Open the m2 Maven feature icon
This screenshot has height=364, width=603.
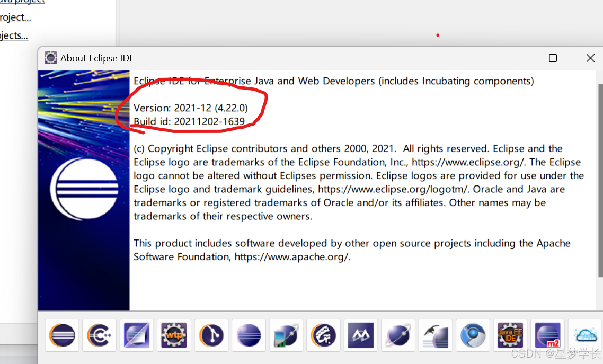click(x=547, y=335)
